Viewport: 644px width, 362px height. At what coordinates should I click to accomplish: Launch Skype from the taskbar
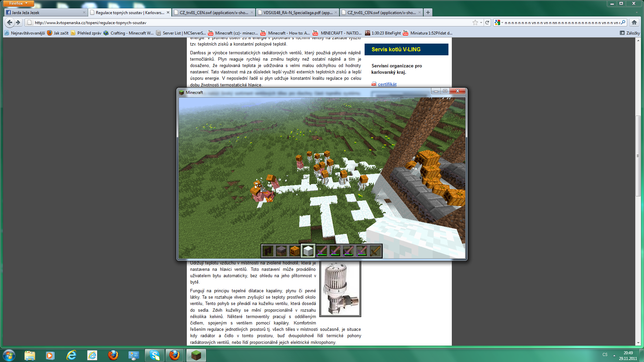tap(155, 355)
